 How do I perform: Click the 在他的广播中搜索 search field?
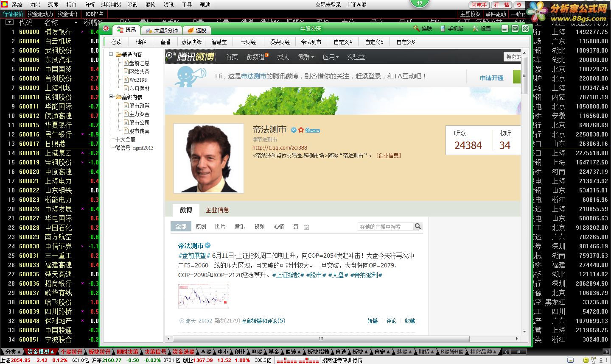[385, 227]
